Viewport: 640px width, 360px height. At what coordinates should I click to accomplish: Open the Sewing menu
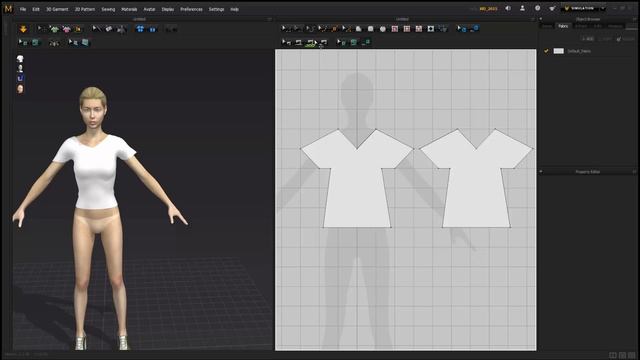[108, 9]
